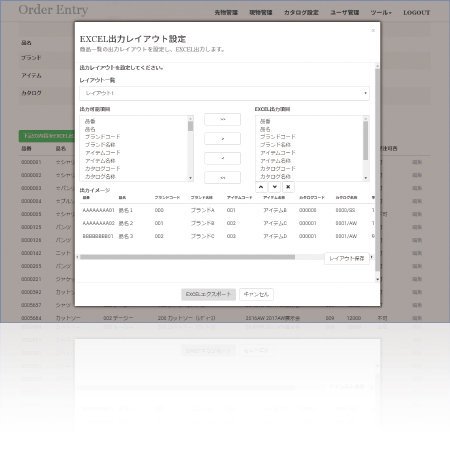
Task: Open the カタログ設定 menu item
Action: [301, 13]
